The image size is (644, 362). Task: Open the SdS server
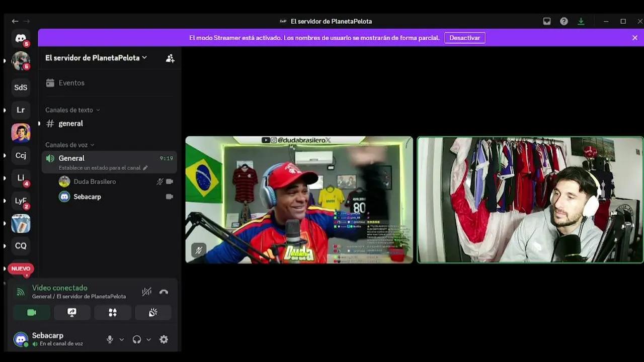(x=21, y=87)
